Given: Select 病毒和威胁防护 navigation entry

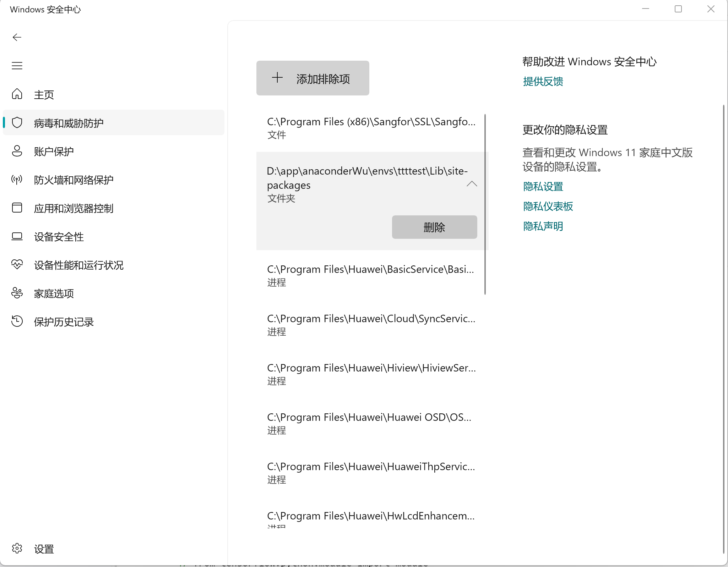Looking at the screenshot, I should (x=68, y=123).
